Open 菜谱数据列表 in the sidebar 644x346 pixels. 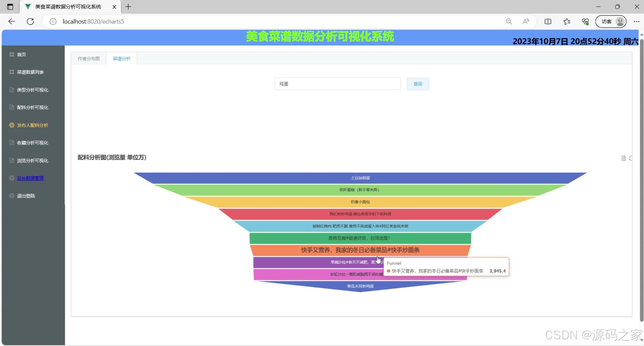[30, 72]
